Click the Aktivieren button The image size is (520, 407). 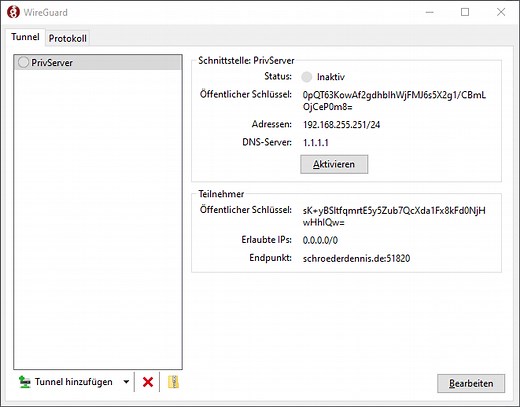(334, 164)
